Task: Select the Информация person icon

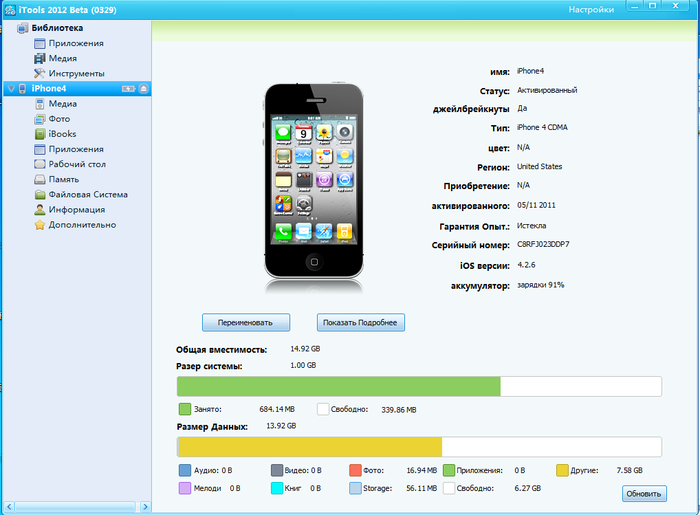Action: pyautogui.click(x=40, y=210)
